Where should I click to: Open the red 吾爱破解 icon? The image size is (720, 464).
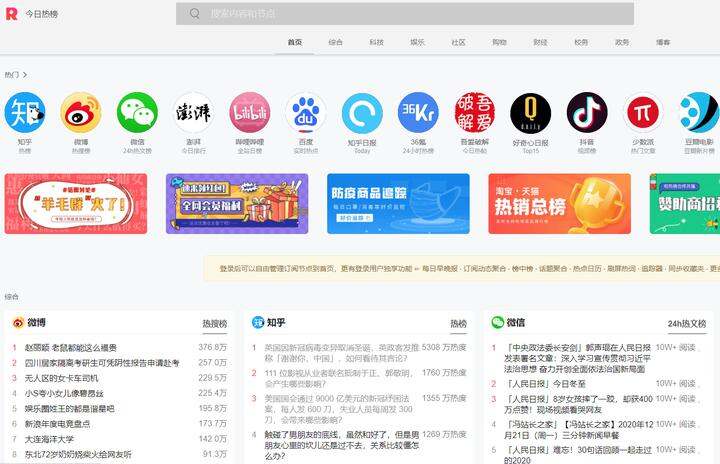(475, 113)
